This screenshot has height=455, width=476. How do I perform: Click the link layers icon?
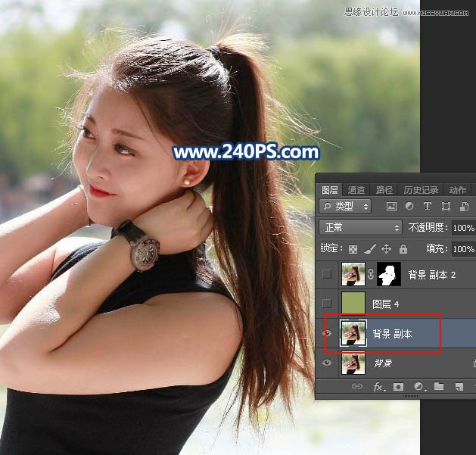[357, 386]
